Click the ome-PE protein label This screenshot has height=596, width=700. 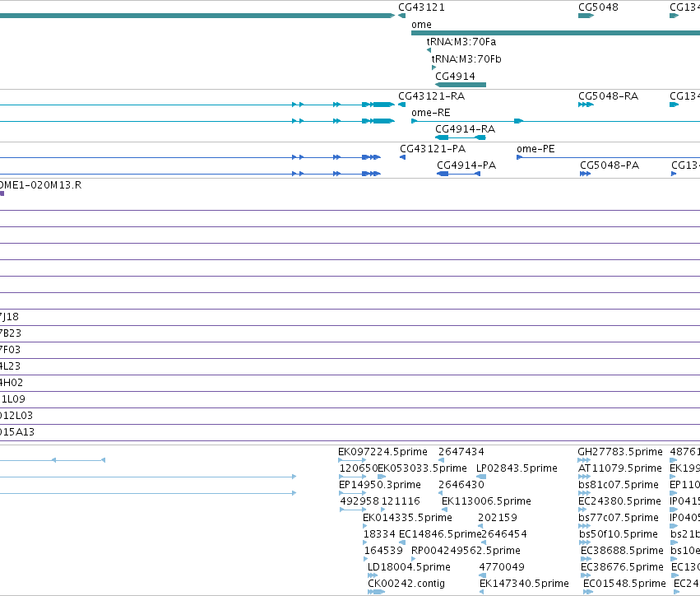(535, 149)
